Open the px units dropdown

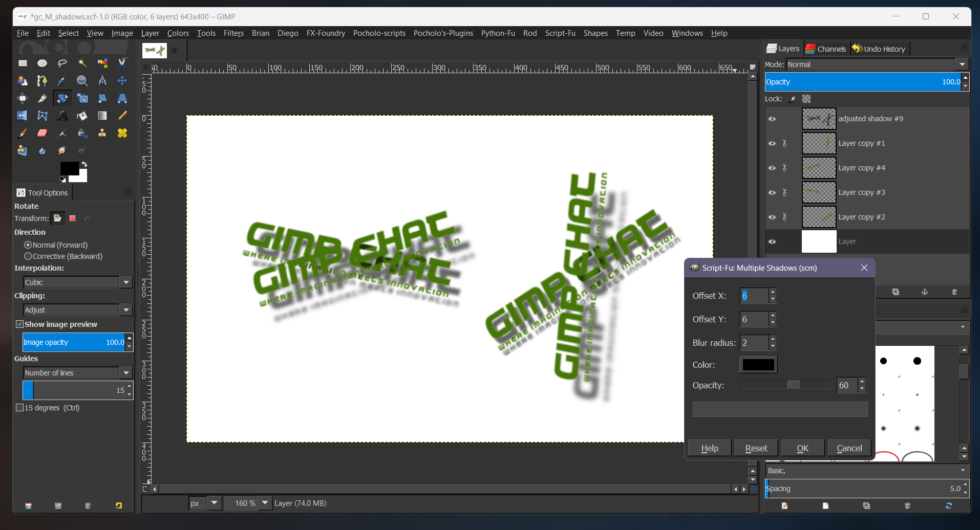point(205,503)
